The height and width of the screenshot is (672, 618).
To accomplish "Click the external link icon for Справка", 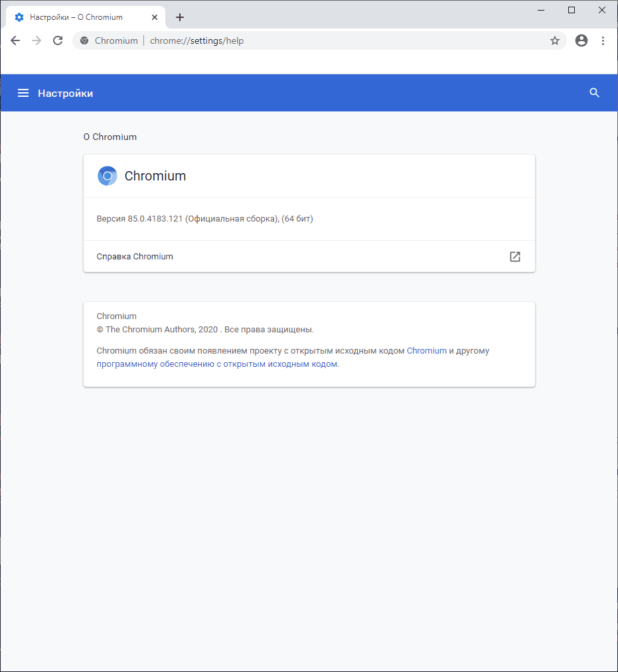I will (x=514, y=257).
